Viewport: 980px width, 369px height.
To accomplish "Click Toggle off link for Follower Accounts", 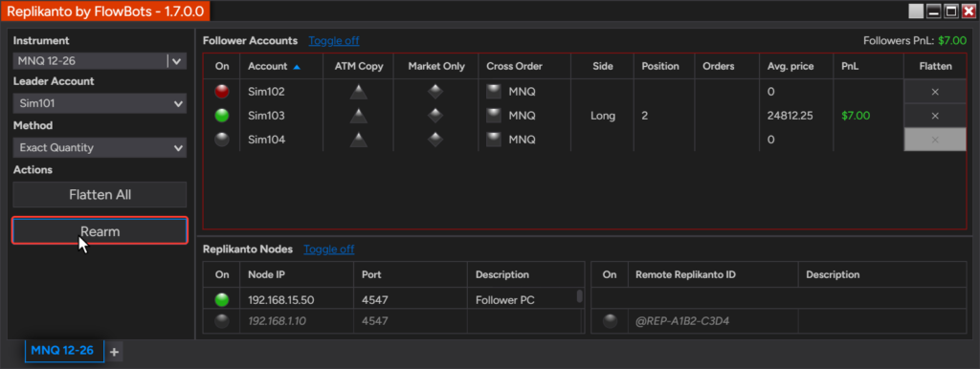I will (x=334, y=40).
